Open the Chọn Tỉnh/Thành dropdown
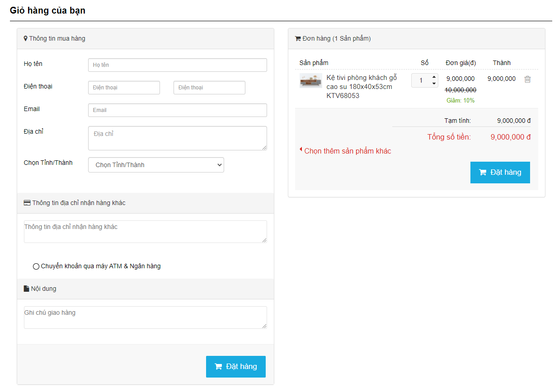Screen dimensions: 559x392 [156, 165]
